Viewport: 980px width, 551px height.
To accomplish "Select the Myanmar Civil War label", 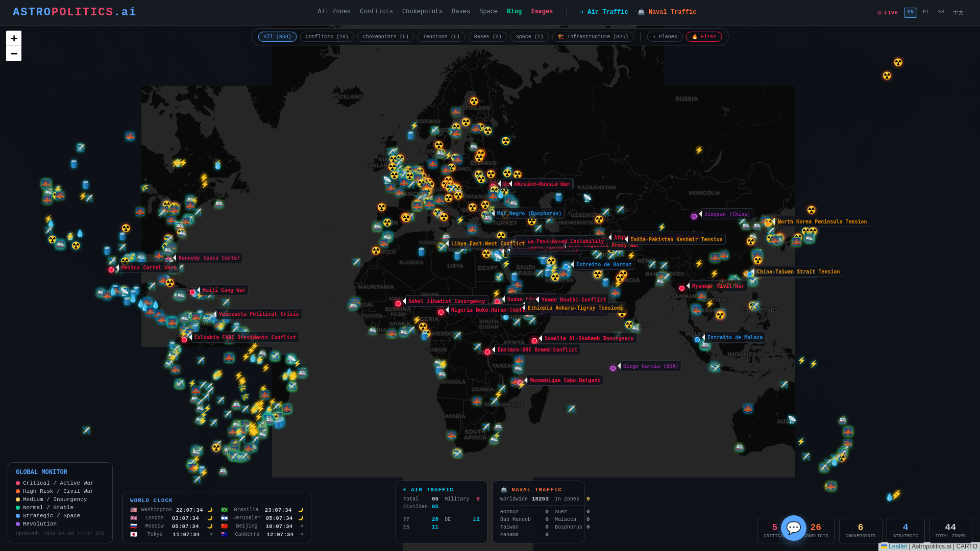I will 718,286.
